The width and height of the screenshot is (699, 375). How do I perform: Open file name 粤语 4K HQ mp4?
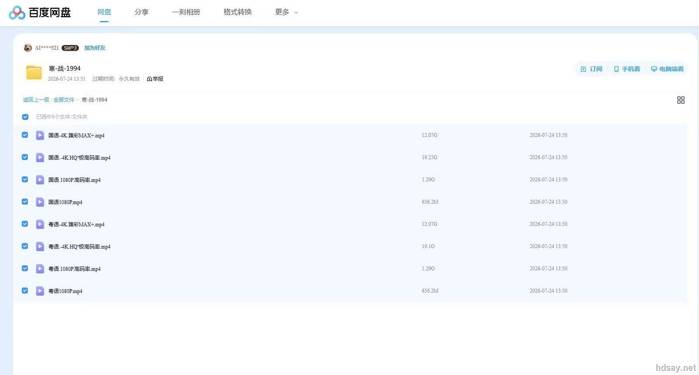pyautogui.click(x=79, y=247)
